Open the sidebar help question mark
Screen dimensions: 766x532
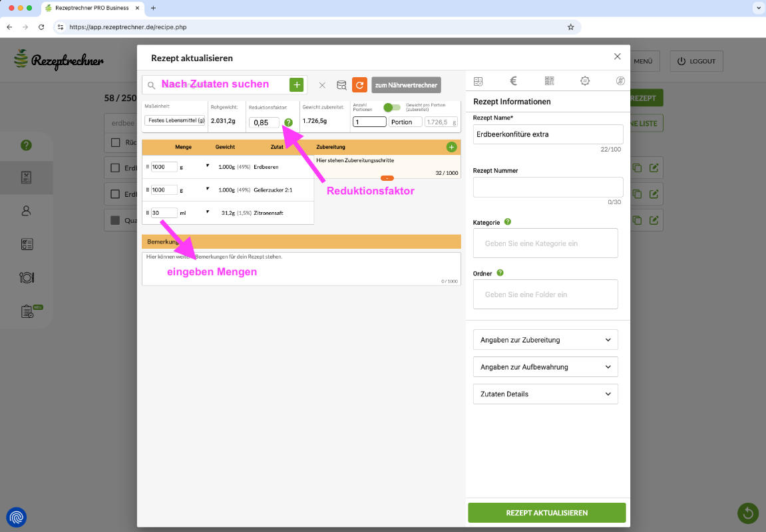point(27,145)
